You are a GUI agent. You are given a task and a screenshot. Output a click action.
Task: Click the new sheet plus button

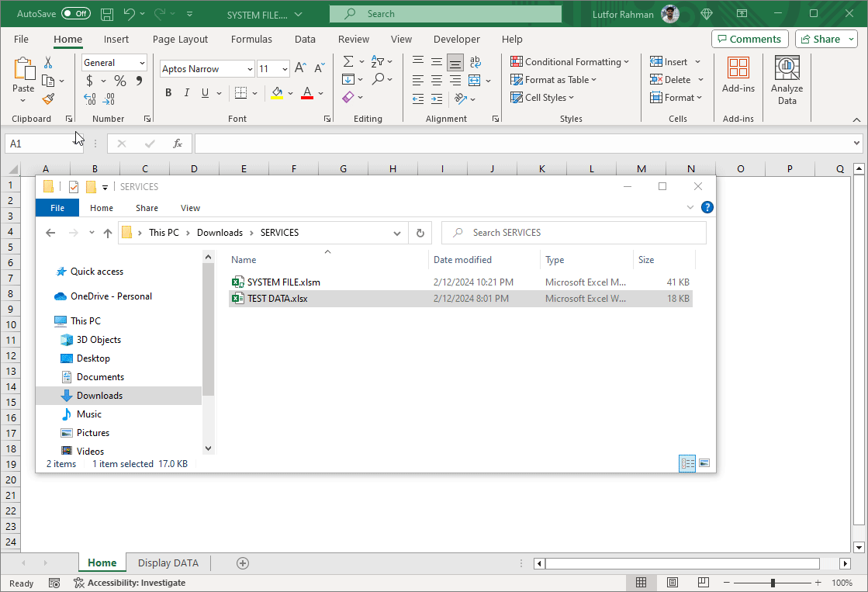(x=243, y=563)
